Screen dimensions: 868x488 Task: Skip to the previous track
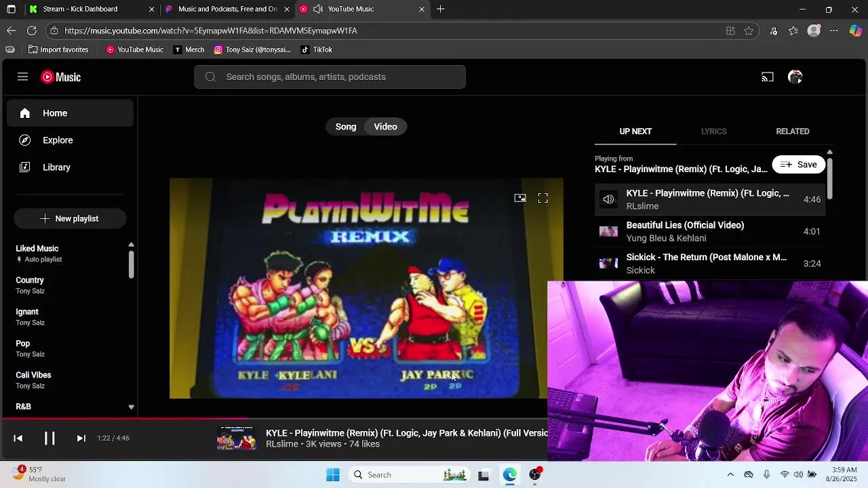tap(18, 439)
